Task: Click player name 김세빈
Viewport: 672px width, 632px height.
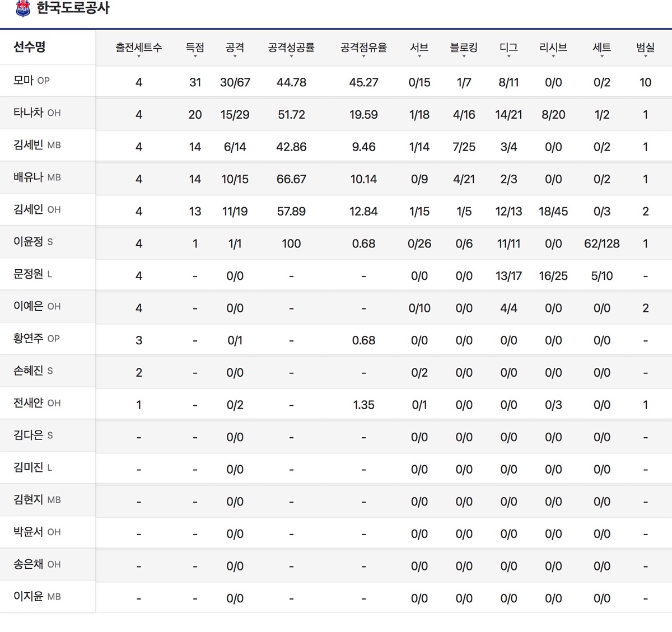Action: click(29, 145)
